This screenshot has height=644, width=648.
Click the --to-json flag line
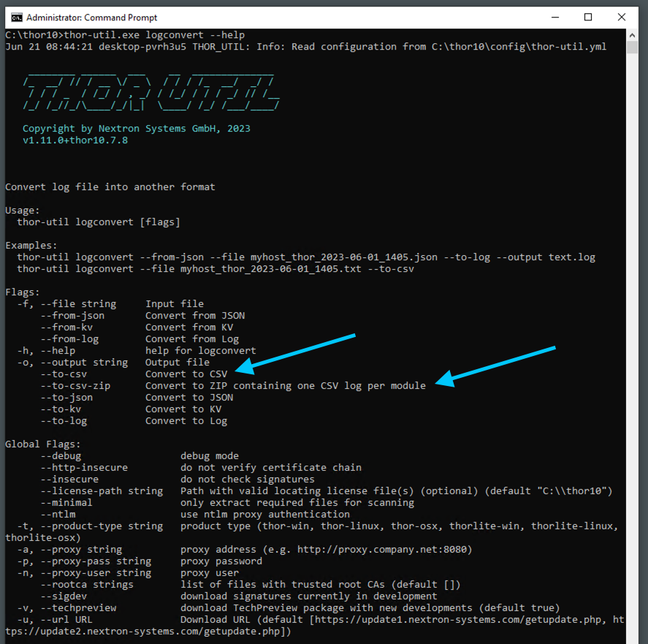click(x=66, y=398)
